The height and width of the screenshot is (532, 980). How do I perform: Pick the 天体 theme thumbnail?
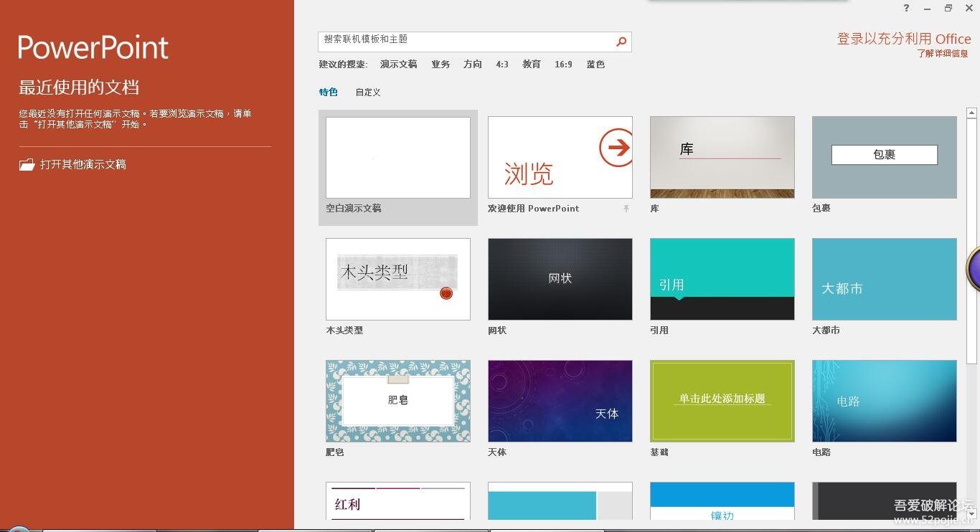560,402
